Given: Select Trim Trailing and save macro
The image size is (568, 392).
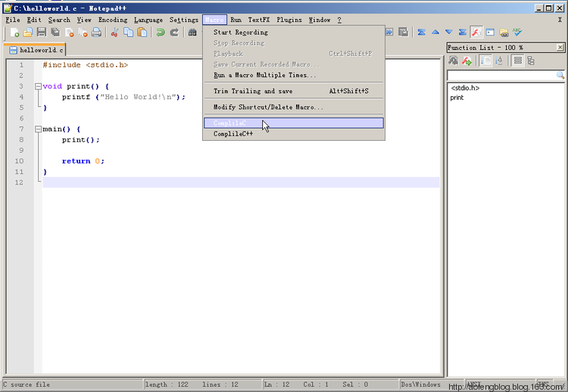Looking at the screenshot, I should tap(294, 91).
